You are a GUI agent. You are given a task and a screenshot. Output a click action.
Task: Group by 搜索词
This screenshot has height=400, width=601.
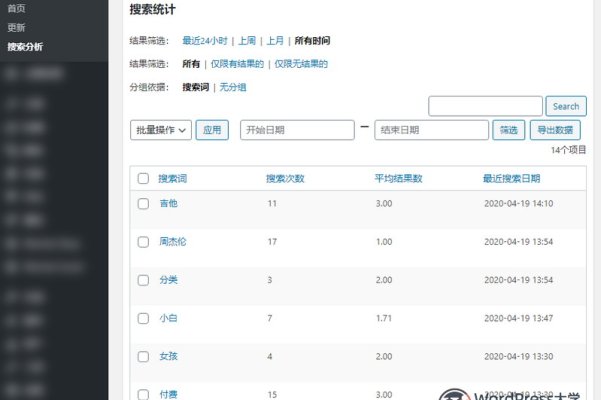click(195, 87)
